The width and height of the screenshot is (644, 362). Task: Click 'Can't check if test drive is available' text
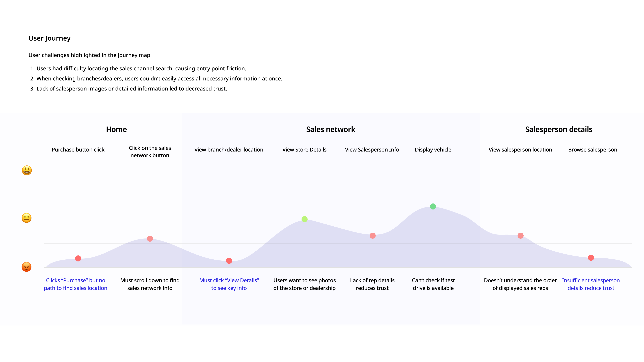[433, 284]
